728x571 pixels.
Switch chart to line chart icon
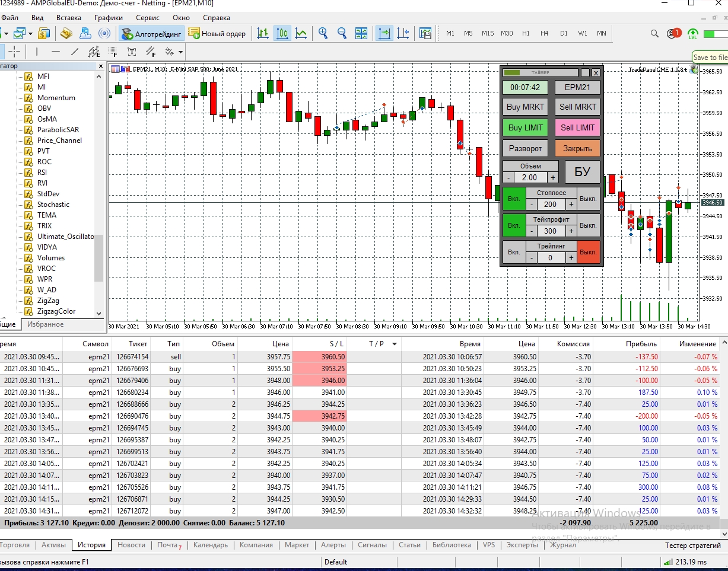301,34
